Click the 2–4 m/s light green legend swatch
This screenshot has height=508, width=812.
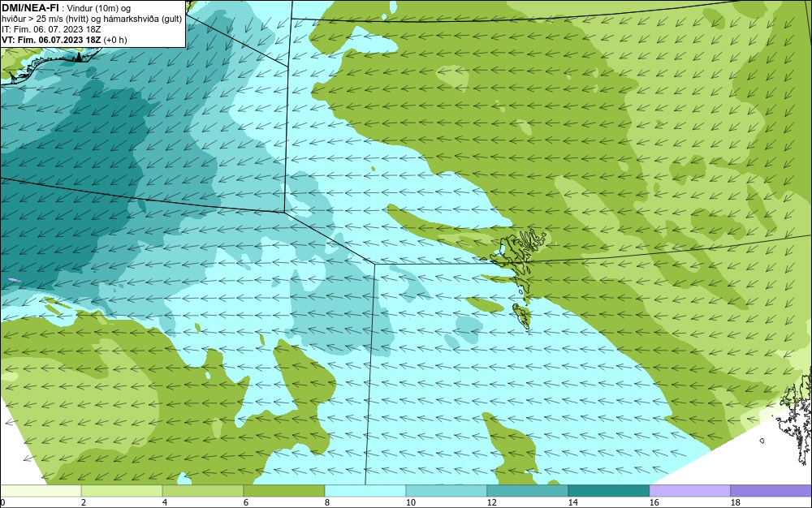(122, 491)
